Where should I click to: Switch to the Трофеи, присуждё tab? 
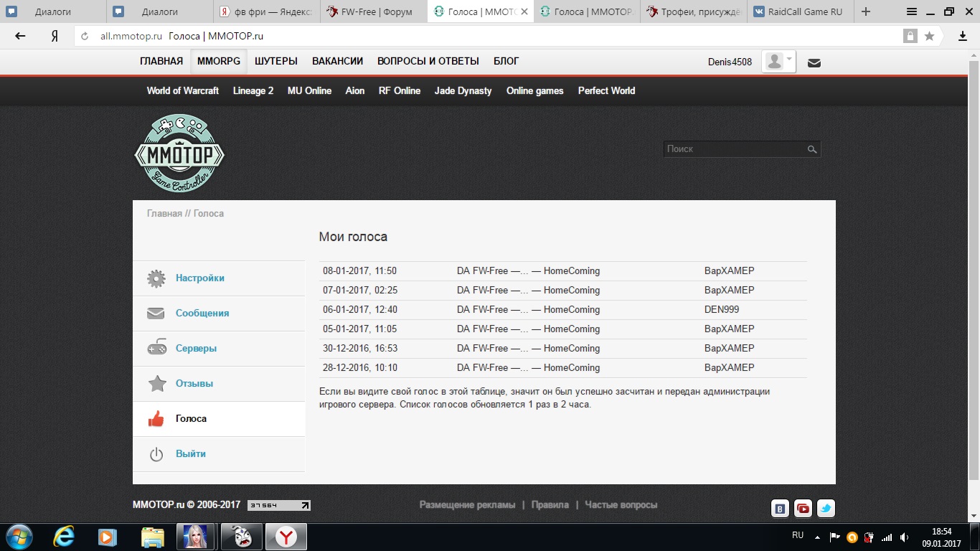[694, 11]
